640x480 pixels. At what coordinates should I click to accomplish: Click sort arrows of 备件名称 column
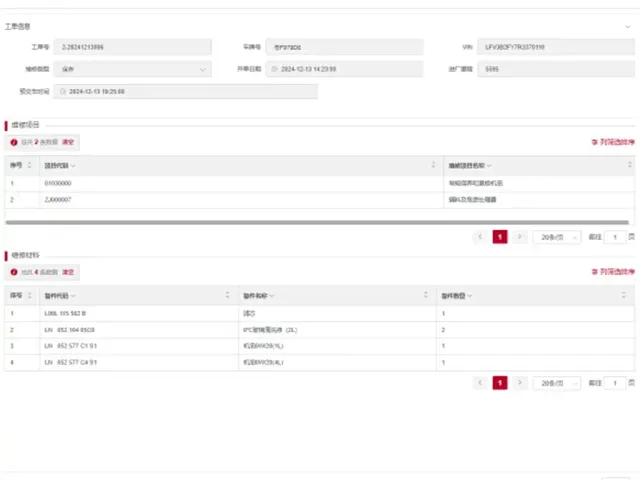426,295
